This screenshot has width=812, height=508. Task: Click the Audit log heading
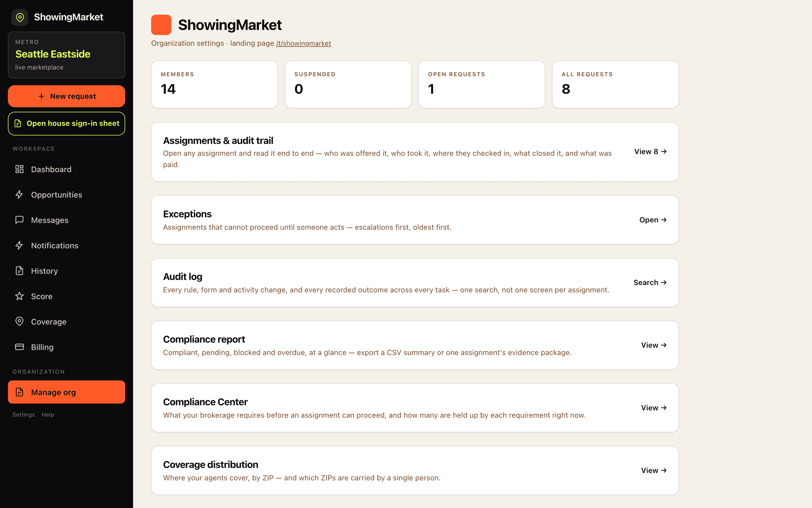tap(182, 277)
